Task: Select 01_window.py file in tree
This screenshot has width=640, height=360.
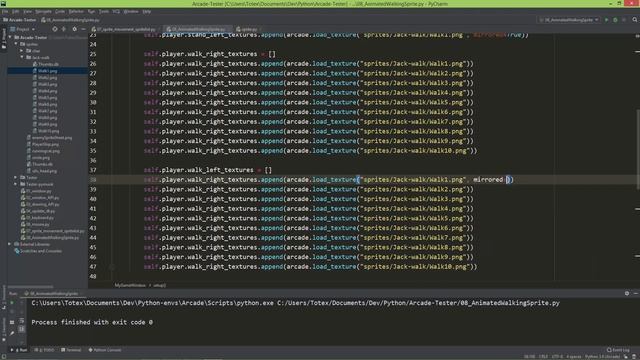Action: tap(39, 191)
